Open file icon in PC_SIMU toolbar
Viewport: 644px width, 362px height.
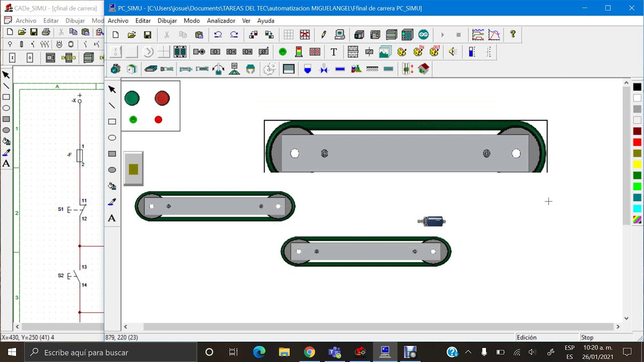coord(132,35)
